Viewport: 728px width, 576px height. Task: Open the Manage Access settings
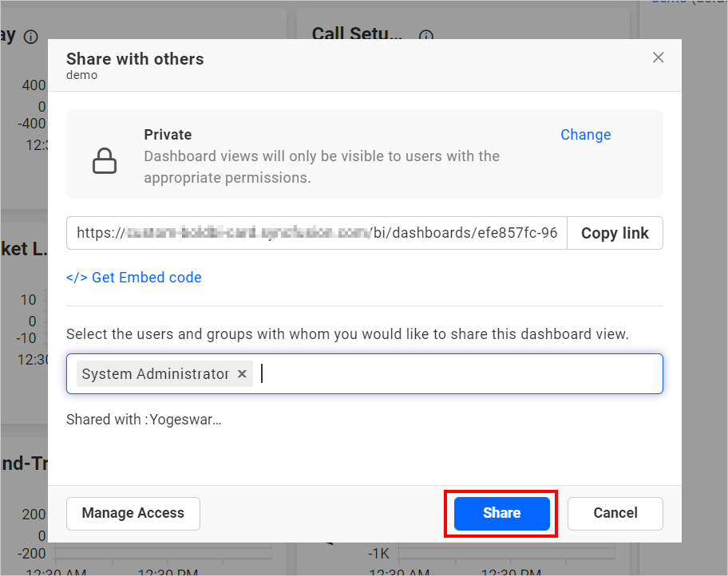click(133, 513)
